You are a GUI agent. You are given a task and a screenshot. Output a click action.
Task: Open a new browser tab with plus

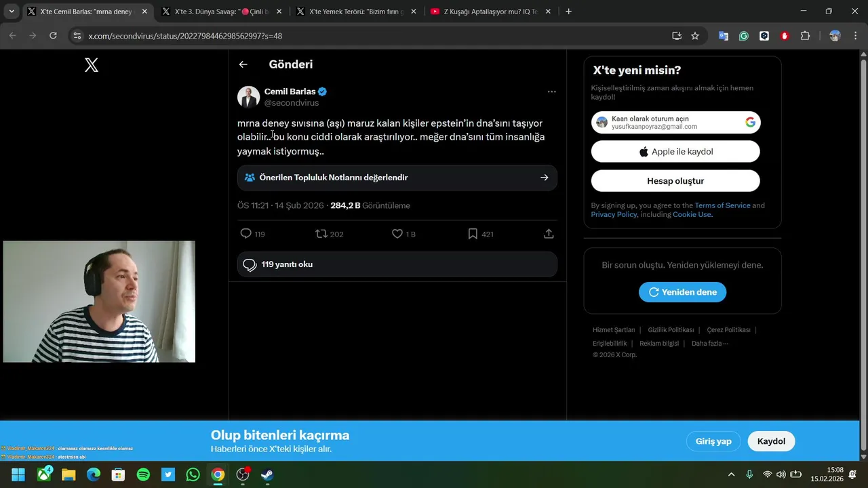tap(568, 12)
